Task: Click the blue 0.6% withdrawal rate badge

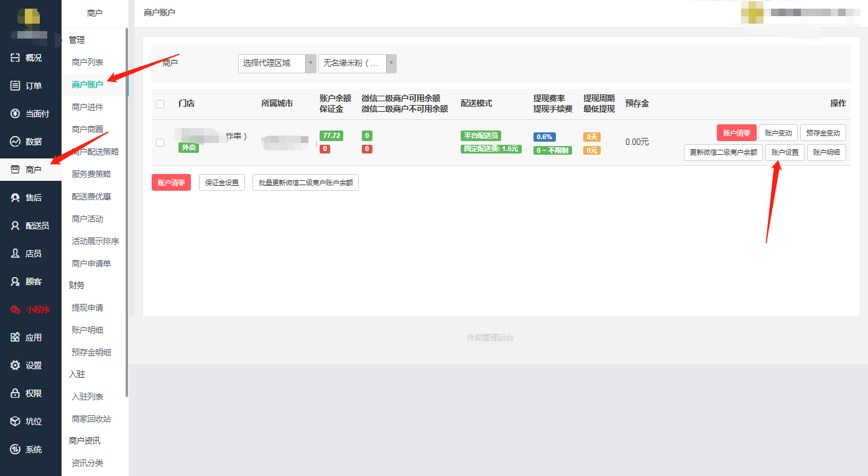Action: [545, 137]
